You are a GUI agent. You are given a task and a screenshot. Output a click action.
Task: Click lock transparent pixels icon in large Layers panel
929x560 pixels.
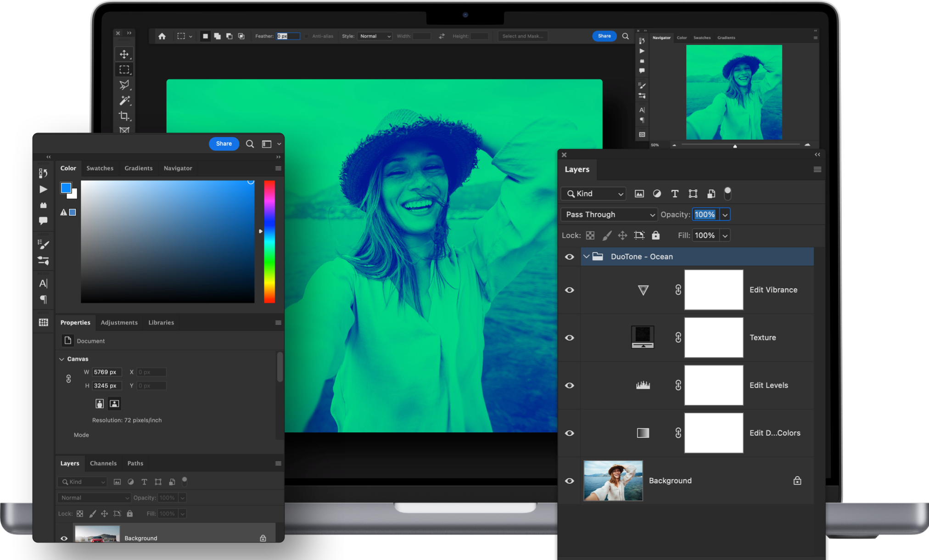[590, 235]
